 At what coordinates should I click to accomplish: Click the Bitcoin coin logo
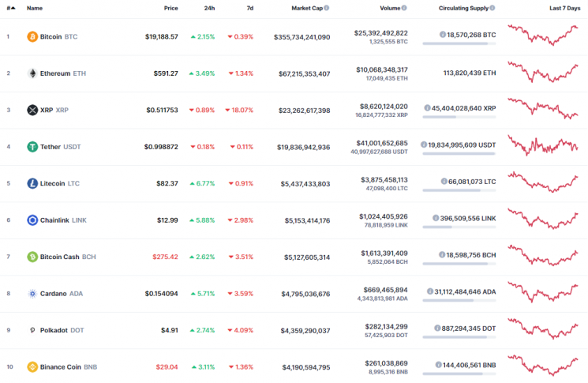[x=32, y=37]
